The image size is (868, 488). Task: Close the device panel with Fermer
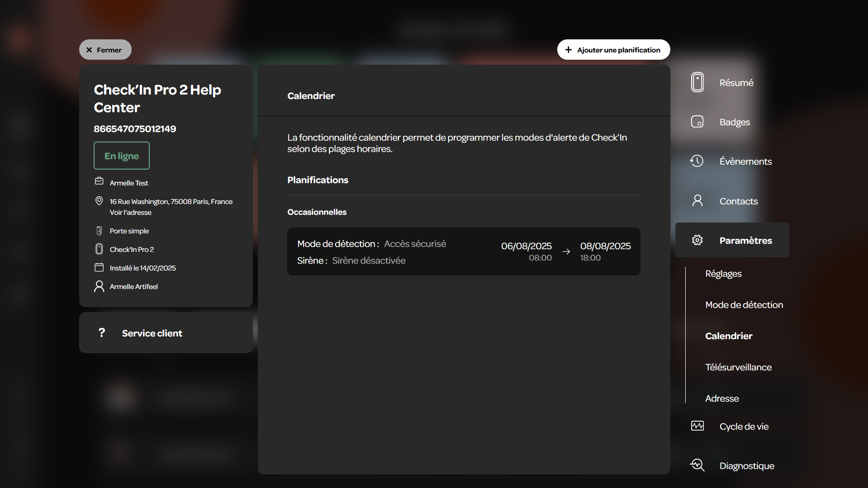[105, 50]
